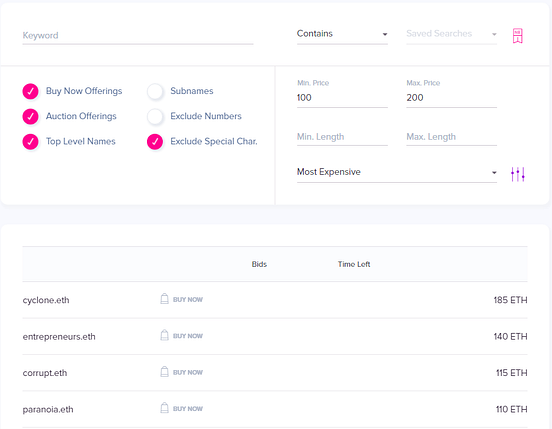Click the Min. Length input field
The image size is (552, 429).
342,137
